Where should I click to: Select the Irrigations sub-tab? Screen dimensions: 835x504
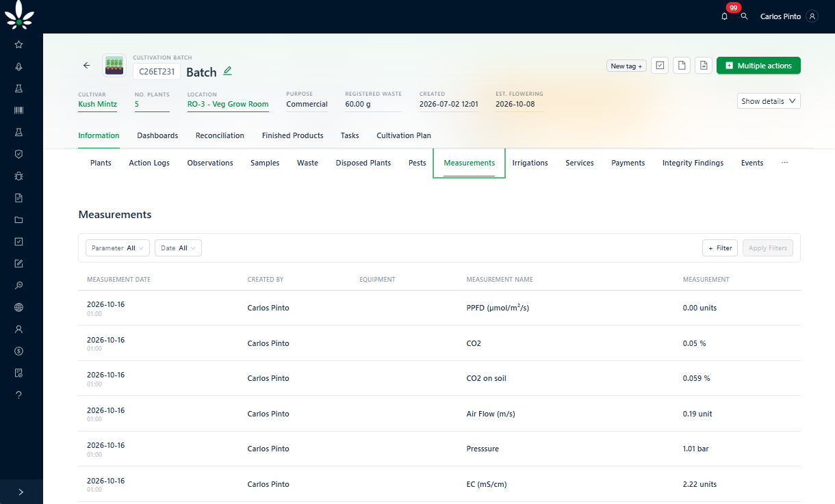(530, 163)
